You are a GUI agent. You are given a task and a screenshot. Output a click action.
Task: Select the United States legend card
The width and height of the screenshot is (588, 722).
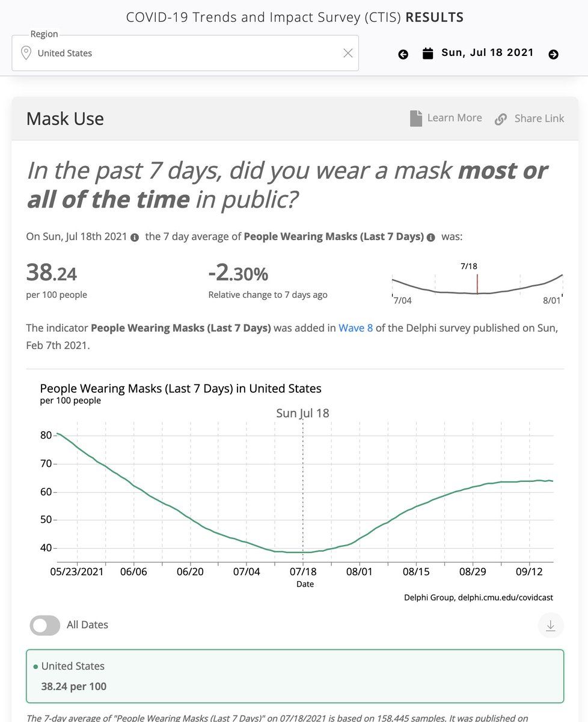(295, 676)
